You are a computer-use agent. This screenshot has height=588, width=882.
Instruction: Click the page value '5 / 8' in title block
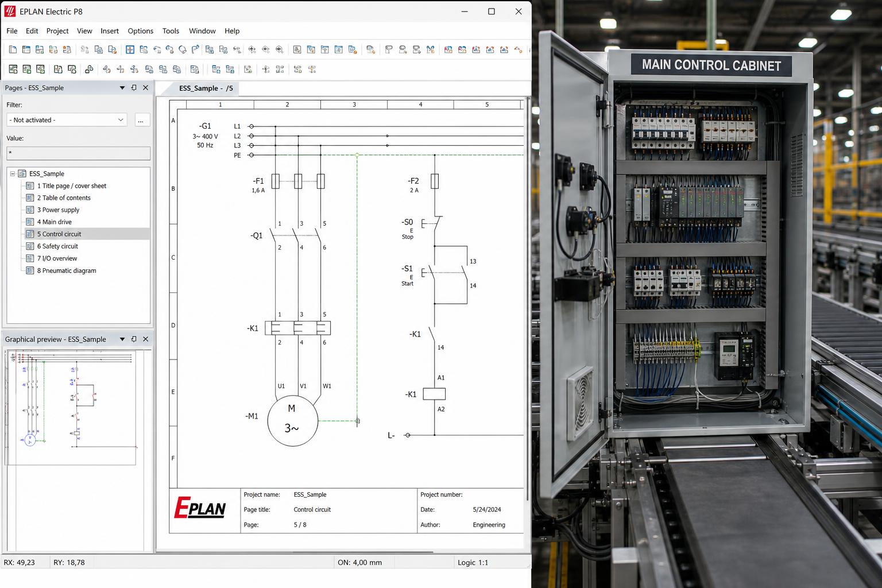click(300, 525)
